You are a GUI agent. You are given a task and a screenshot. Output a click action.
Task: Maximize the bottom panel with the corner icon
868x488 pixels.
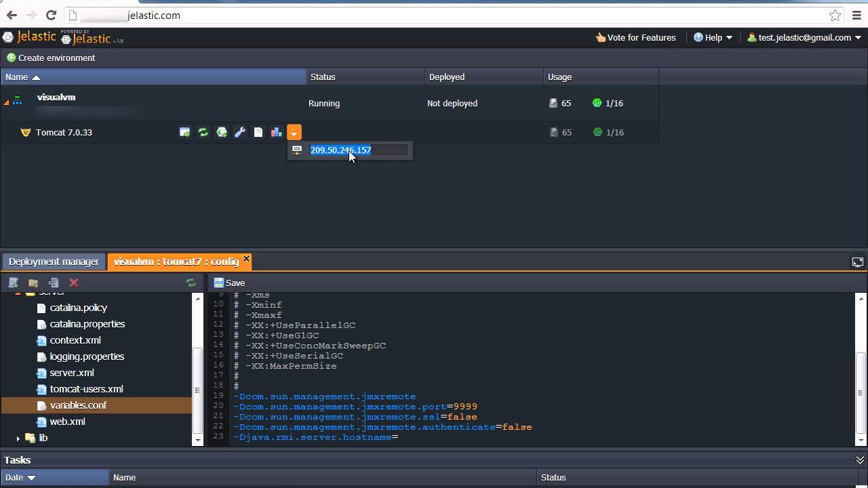click(x=857, y=262)
